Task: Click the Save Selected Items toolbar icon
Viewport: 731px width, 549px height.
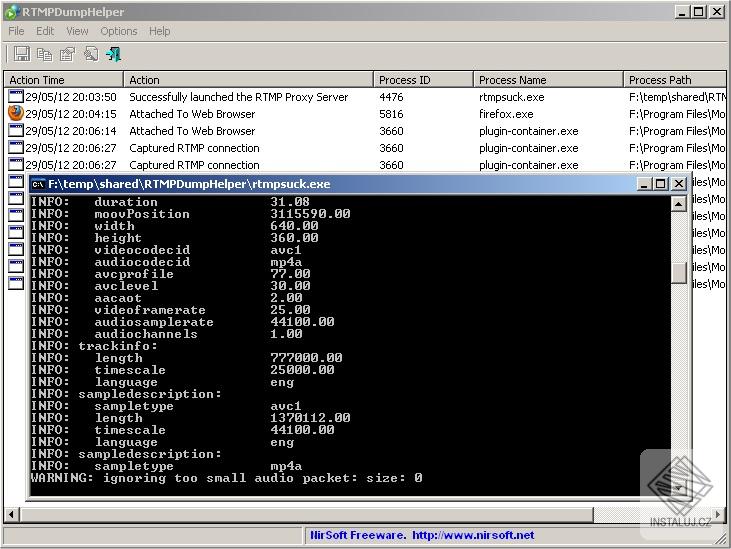Action: [x=21, y=54]
